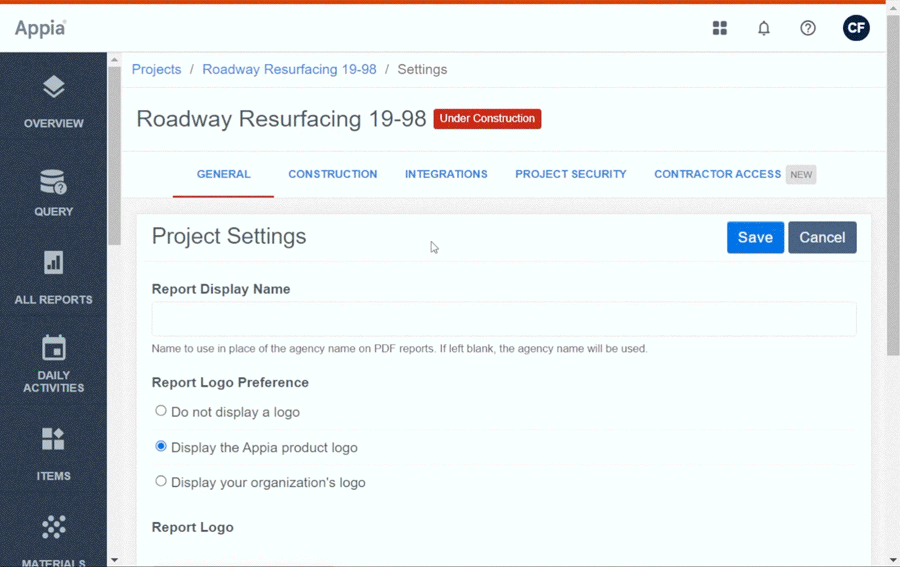The image size is (900, 567).
Task: Switch to the Project Security tab
Action: (x=571, y=174)
